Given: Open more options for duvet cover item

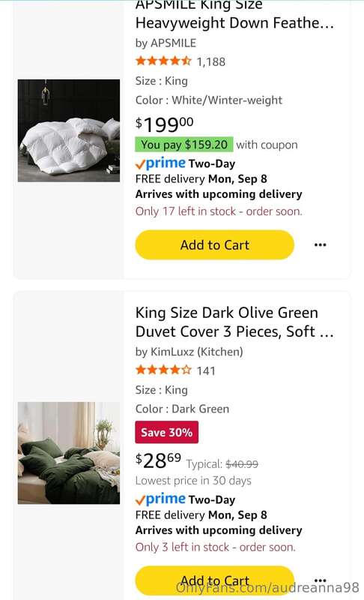Looking at the screenshot, I should pyautogui.click(x=320, y=580).
